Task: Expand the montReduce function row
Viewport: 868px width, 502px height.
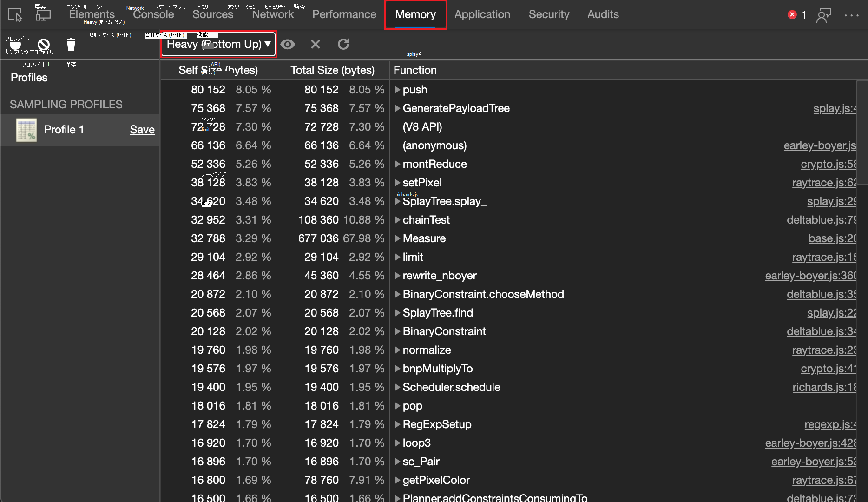Action: (x=398, y=164)
